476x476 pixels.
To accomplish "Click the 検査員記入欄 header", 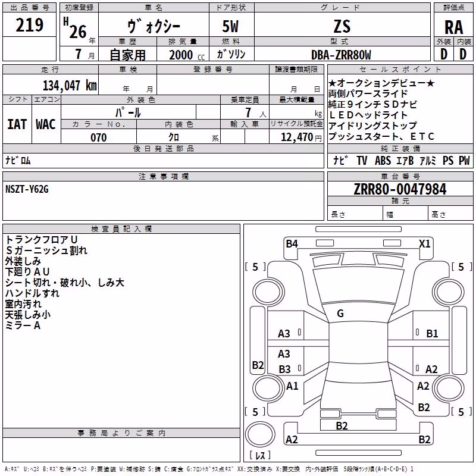I will click(x=121, y=229).
